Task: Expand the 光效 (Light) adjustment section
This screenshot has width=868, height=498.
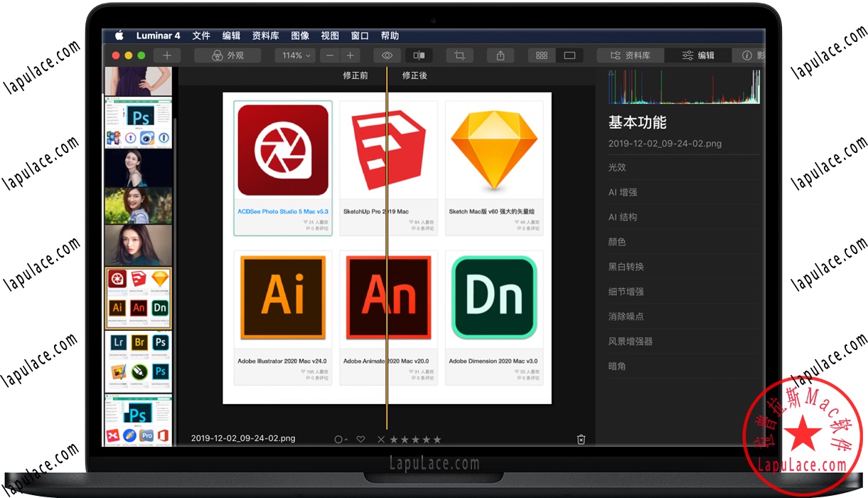Action: click(x=616, y=167)
